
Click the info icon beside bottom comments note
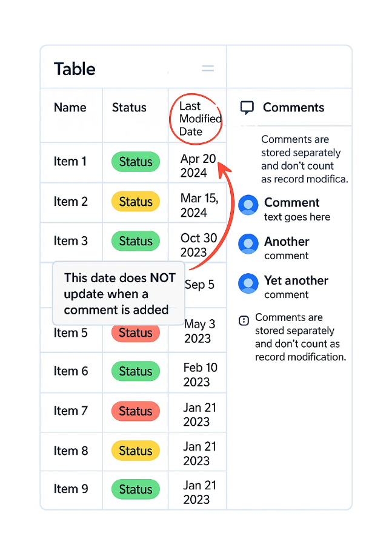pos(244,320)
